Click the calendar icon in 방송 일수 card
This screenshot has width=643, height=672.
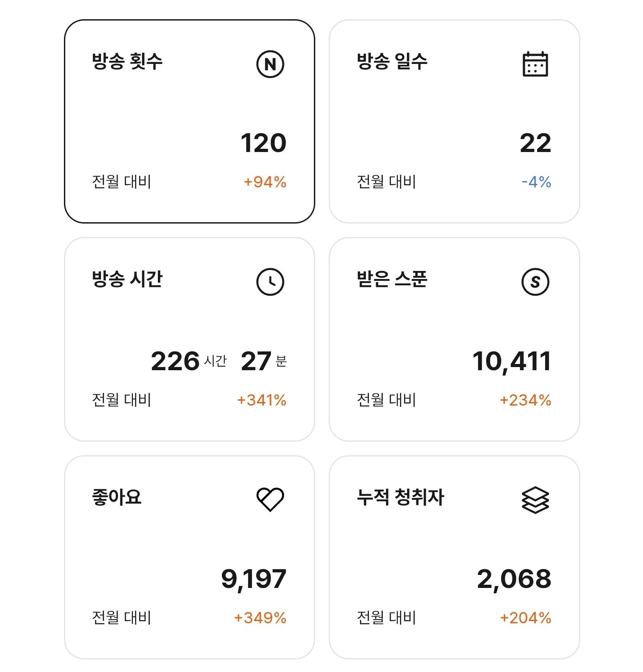coord(535,64)
